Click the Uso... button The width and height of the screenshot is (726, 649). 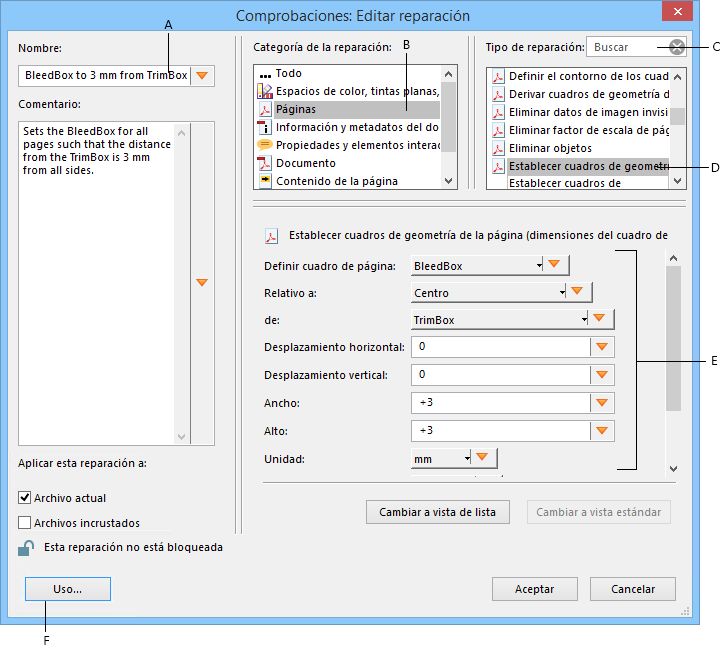point(68,589)
